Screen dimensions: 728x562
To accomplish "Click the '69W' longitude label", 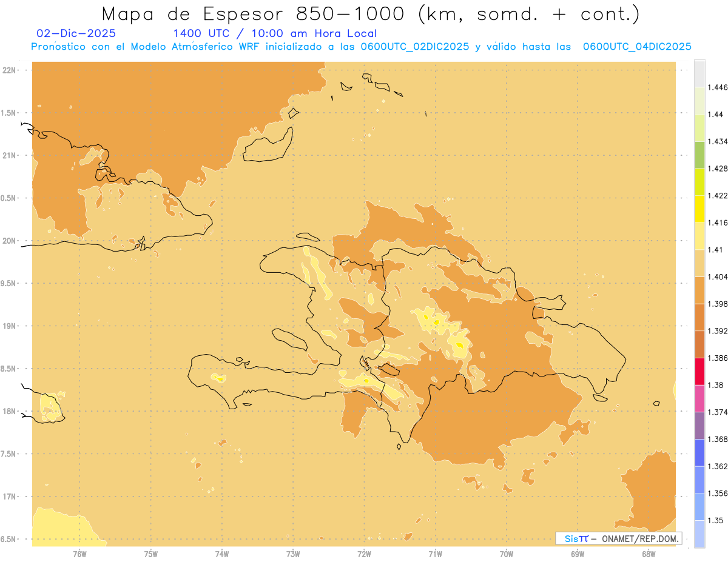I will [x=578, y=554].
